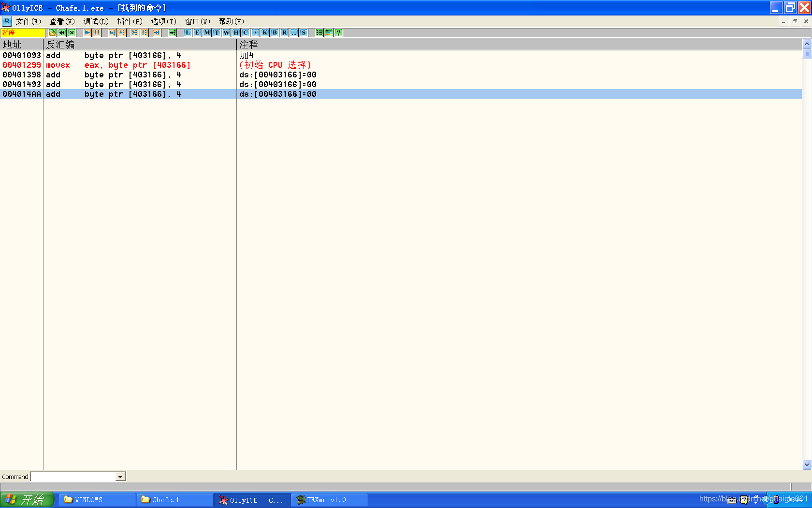Click the Open file toolbar icon
This screenshot has height=508, width=812.
point(53,32)
